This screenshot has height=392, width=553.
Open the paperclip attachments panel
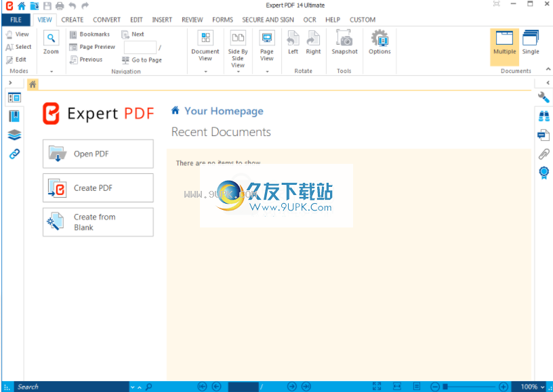(544, 154)
